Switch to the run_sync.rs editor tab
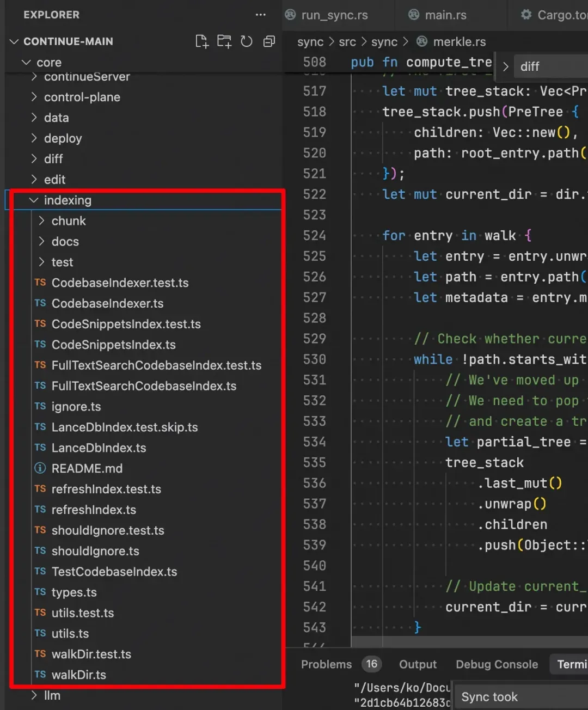The width and height of the screenshot is (588, 710). [x=334, y=15]
